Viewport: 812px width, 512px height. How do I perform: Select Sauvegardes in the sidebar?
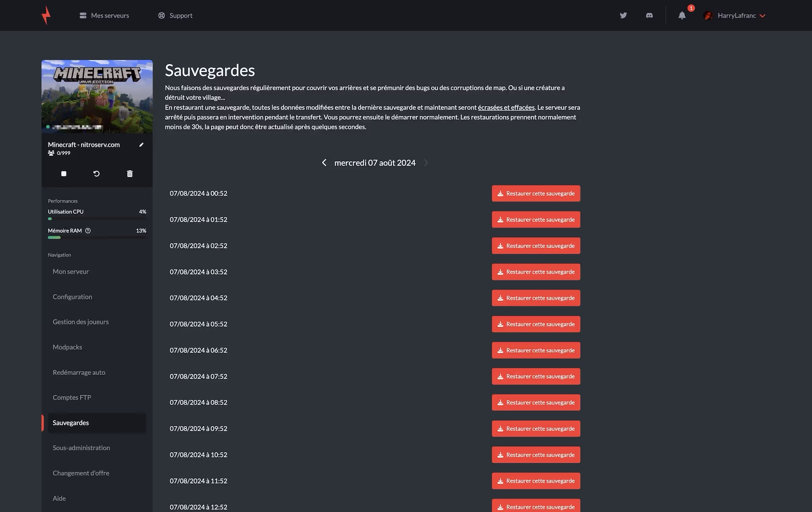[x=97, y=423]
